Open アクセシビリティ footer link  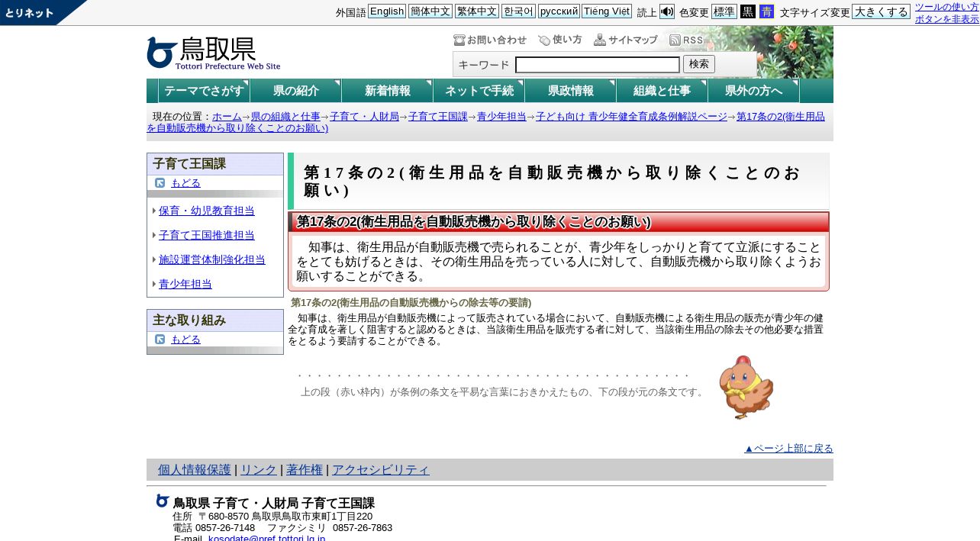coord(381,470)
